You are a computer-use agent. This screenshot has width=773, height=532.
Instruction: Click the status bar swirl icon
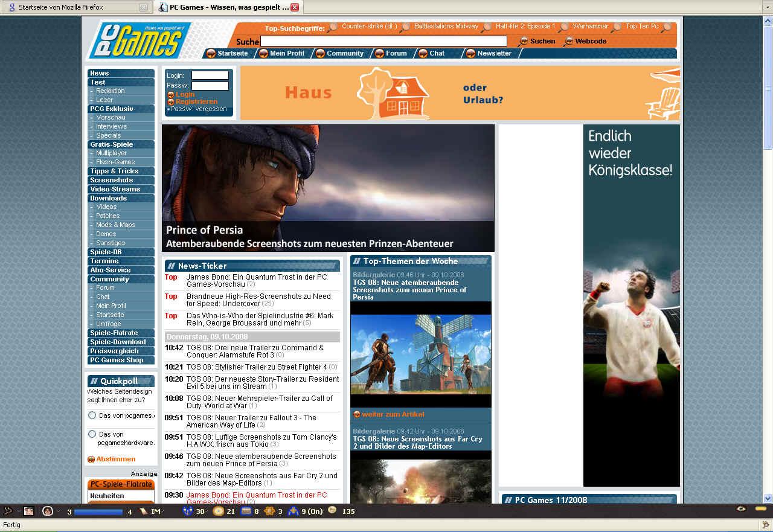pos(766,525)
